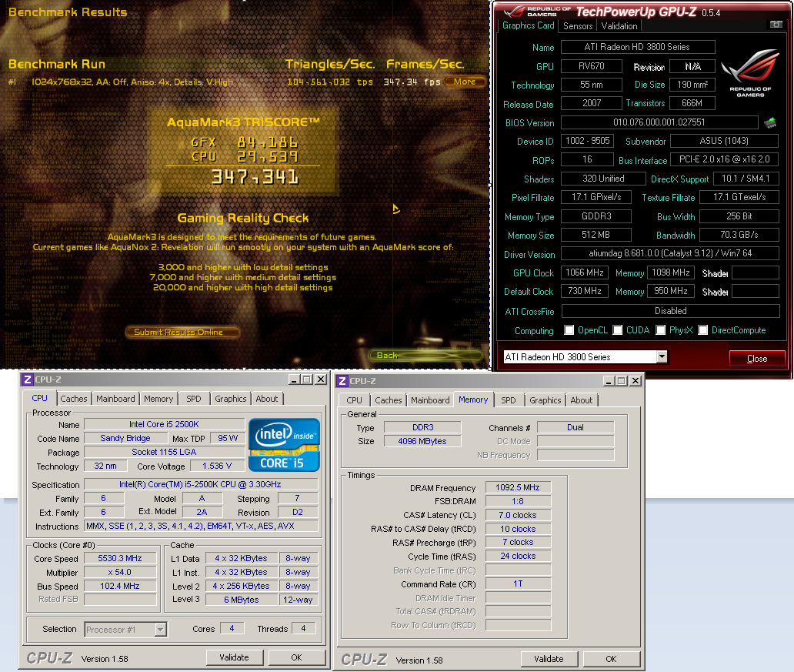Minimize the right CPU-Z Memory window
The height and width of the screenshot is (672, 794).
[609, 381]
